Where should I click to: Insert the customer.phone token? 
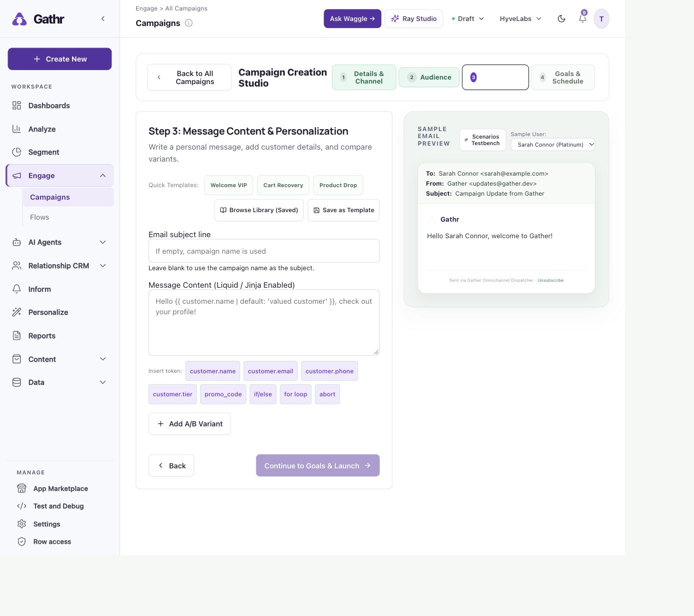click(x=330, y=371)
